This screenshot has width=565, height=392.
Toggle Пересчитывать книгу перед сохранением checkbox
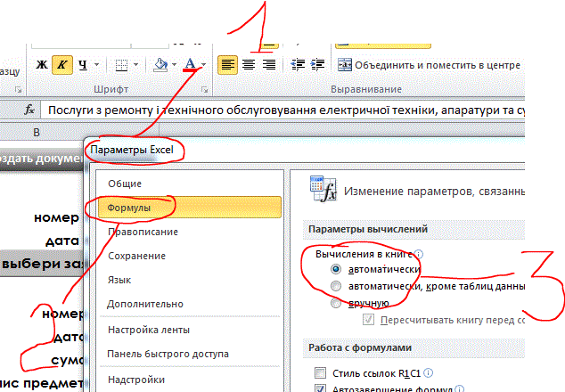[368, 320]
